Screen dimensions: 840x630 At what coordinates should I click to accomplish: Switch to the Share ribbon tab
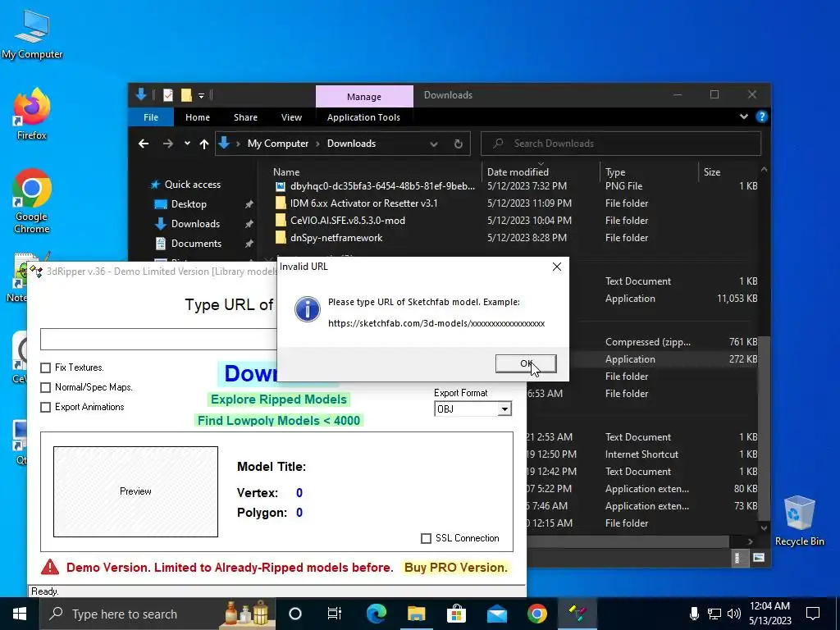pos(245,117)
